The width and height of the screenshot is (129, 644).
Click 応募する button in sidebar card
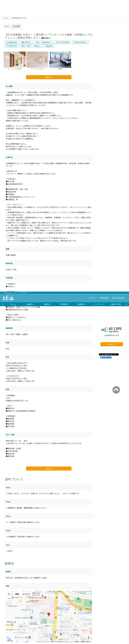(112, 344)
